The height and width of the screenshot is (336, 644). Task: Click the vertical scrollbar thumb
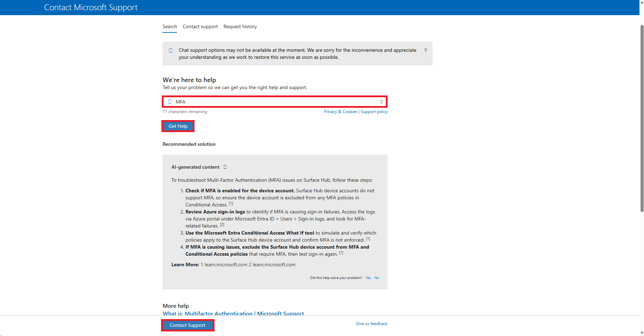click(642, 118)
